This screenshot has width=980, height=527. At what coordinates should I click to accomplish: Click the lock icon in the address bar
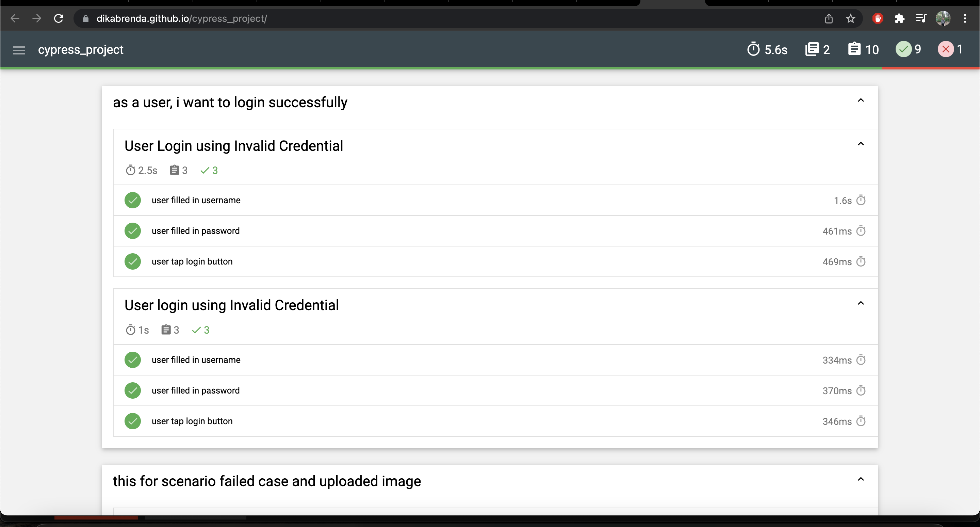(86, 19)
